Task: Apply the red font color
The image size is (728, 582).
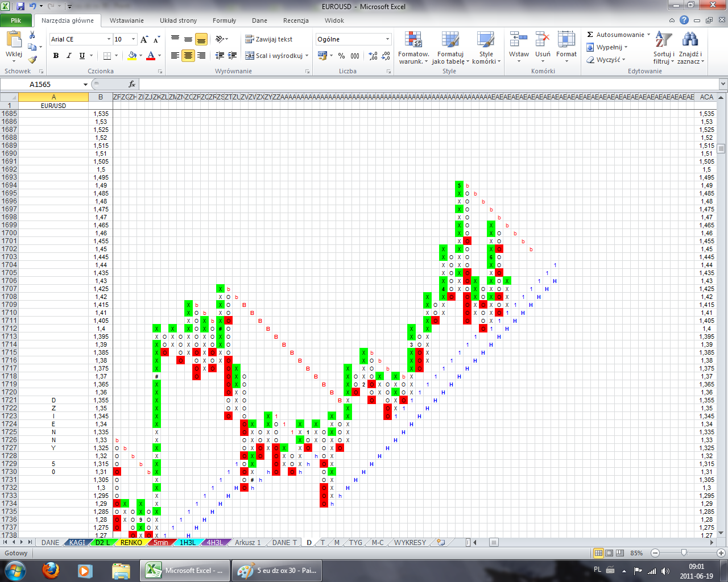Action: 151,56
